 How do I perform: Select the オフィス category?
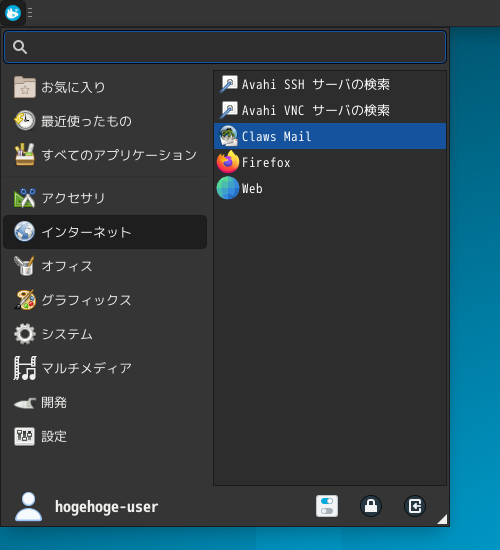pos(105,266)
